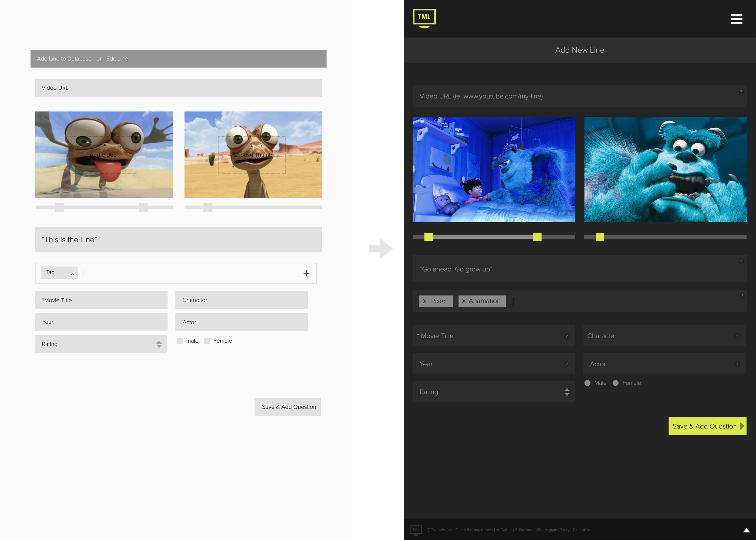Click the "This is the Line" field
The height and width of the screenshot is (540, 756).
pyautogui.click(x=178, y=240)
